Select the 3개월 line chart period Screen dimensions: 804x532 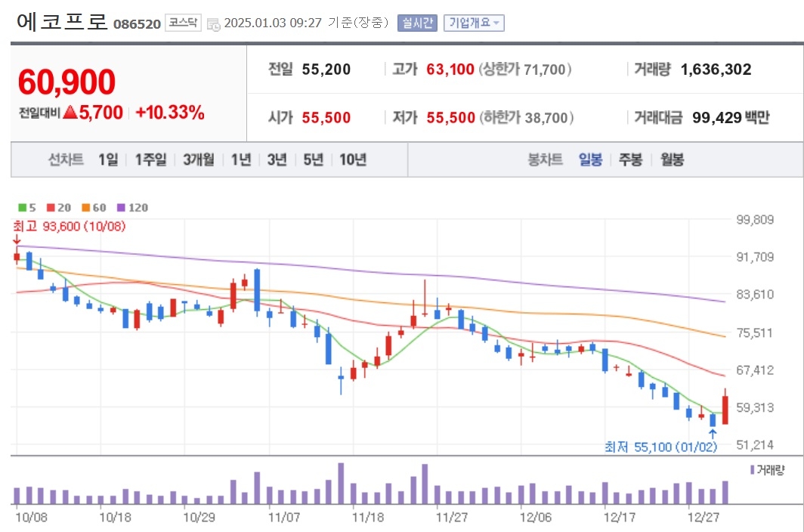tap(199, 159)
